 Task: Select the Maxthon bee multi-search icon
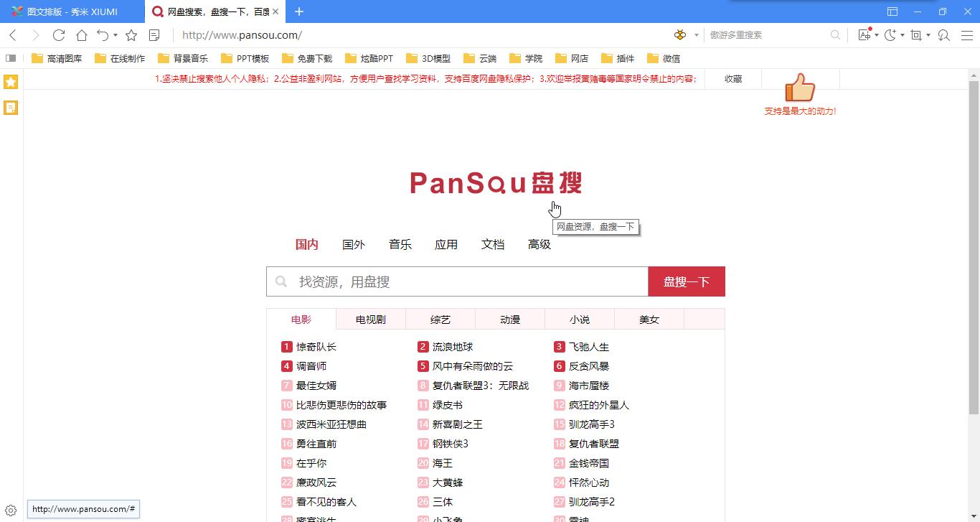(679, 34)
